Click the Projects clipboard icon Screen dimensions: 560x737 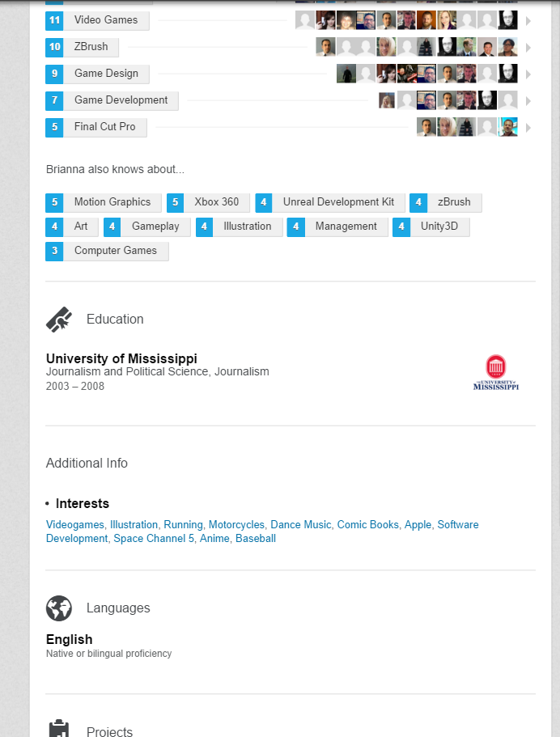tap(59, 728)
